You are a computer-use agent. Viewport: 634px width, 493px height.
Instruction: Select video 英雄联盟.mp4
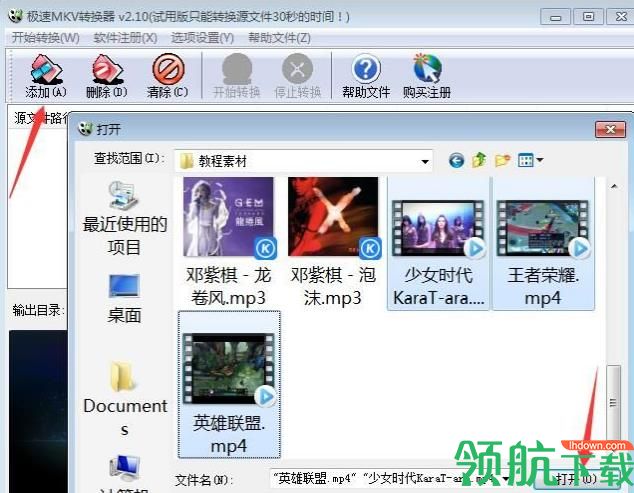pyautogui.click(x=229, y=385)
